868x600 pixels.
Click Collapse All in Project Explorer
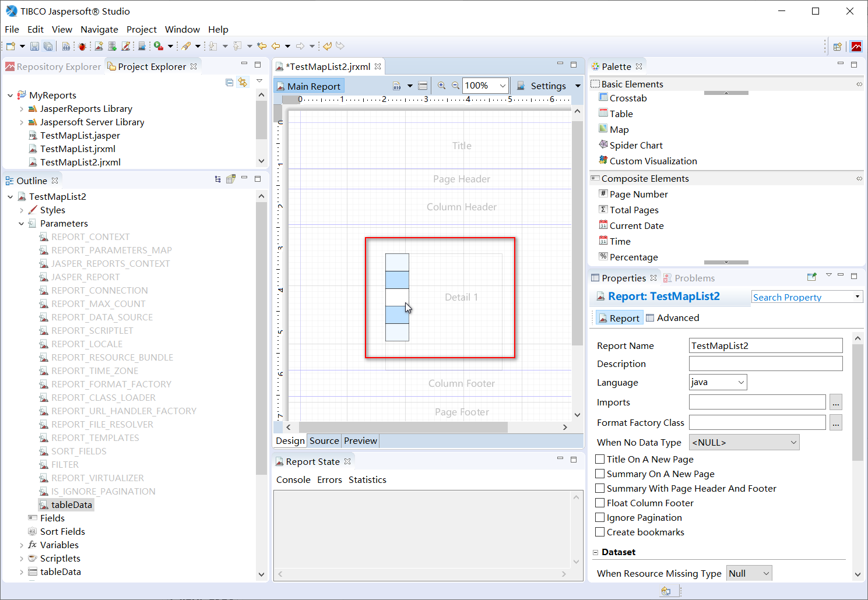click(230, 83)
